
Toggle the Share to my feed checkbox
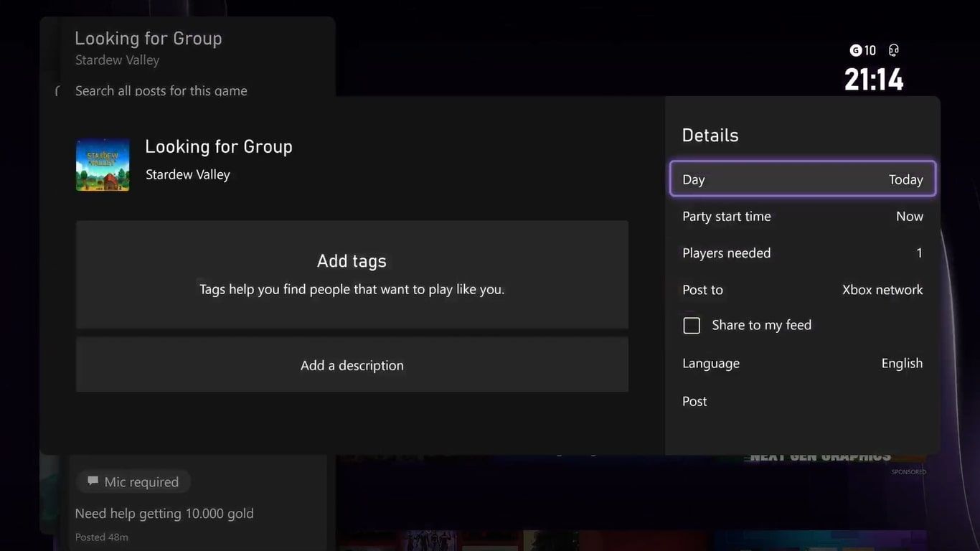point(692,326)
